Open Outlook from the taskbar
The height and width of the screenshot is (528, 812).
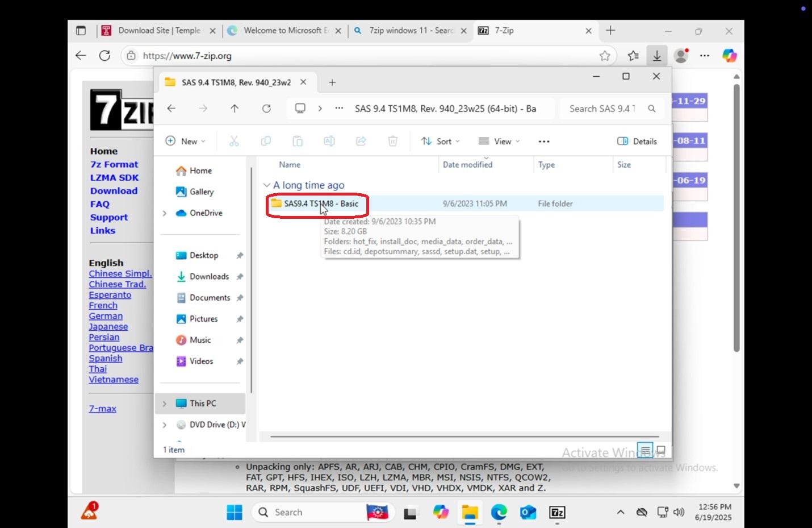tap(528, 513)
